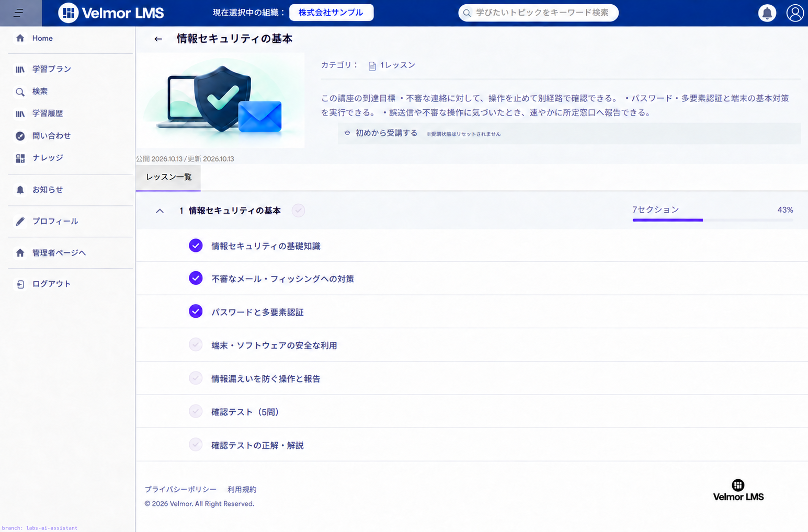Click the ログアウト exit icon
Viewport: 808px width, 532px height.
[x=20, y=284]
